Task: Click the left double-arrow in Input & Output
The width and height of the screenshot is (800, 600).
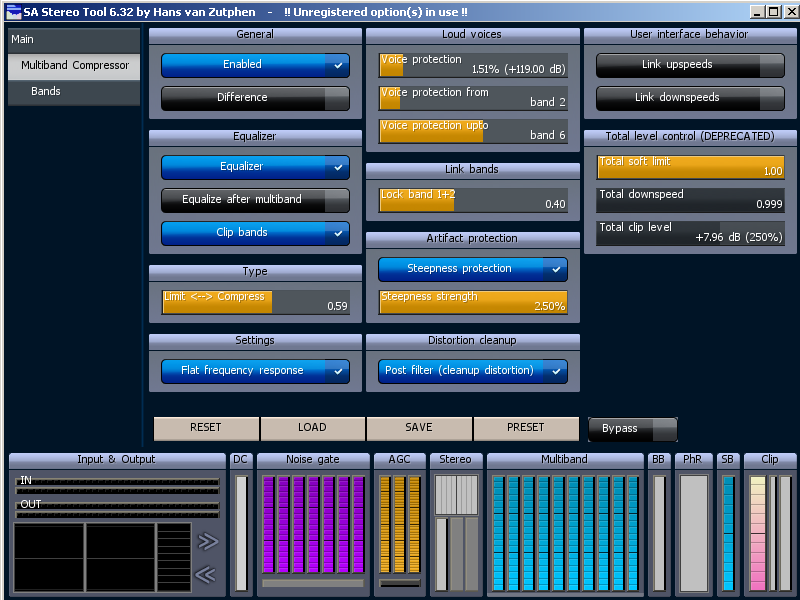Action: pos(206,575)
